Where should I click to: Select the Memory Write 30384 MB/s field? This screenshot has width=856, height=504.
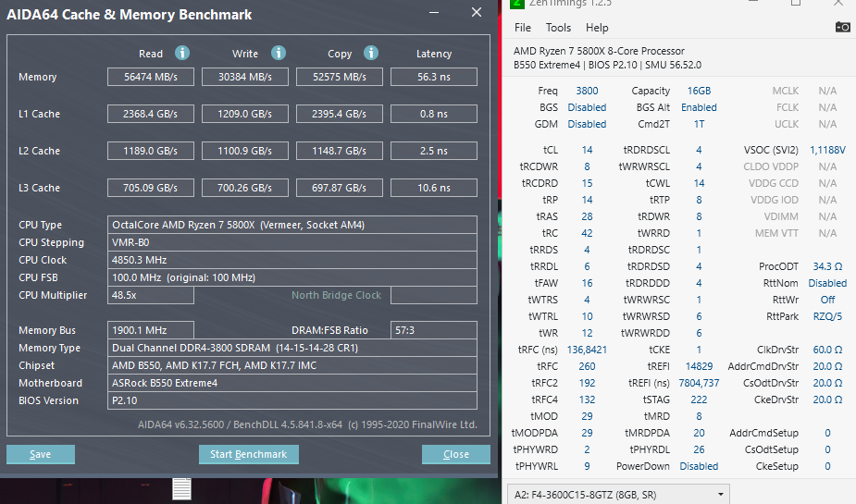245,77
